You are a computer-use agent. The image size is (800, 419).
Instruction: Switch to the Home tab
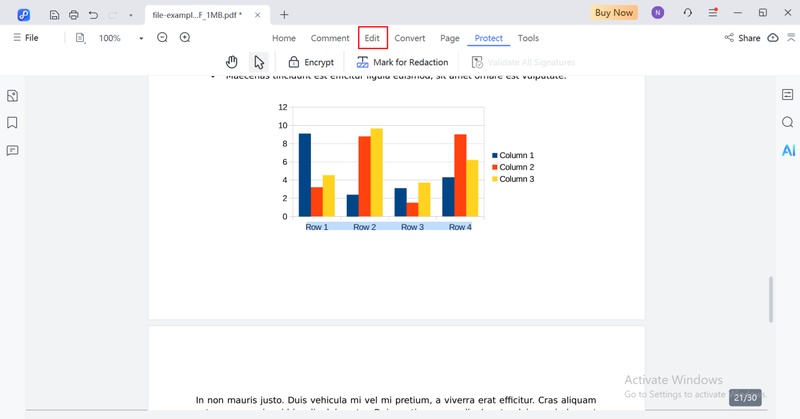(x=284, y=38)
